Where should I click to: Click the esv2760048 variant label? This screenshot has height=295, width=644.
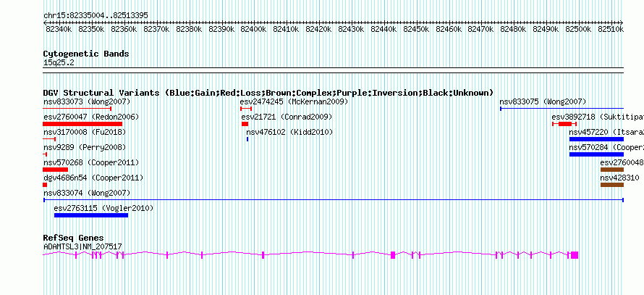coord(622,162)
